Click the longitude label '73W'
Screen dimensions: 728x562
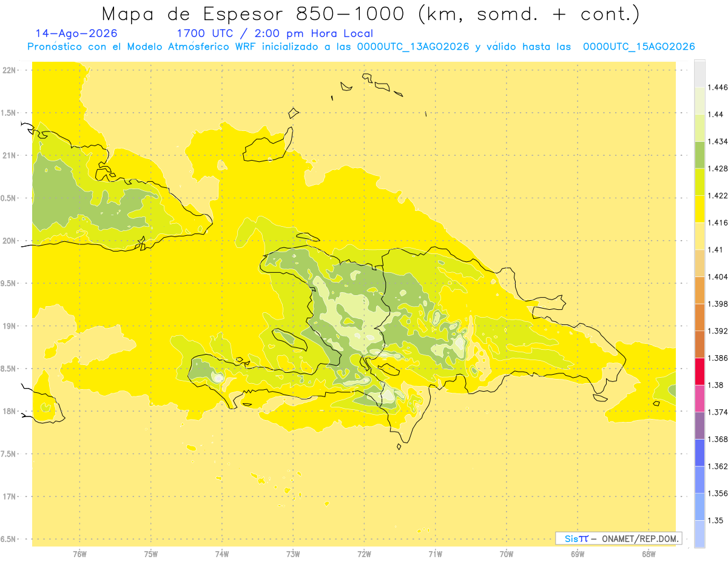tap(293, 554)
